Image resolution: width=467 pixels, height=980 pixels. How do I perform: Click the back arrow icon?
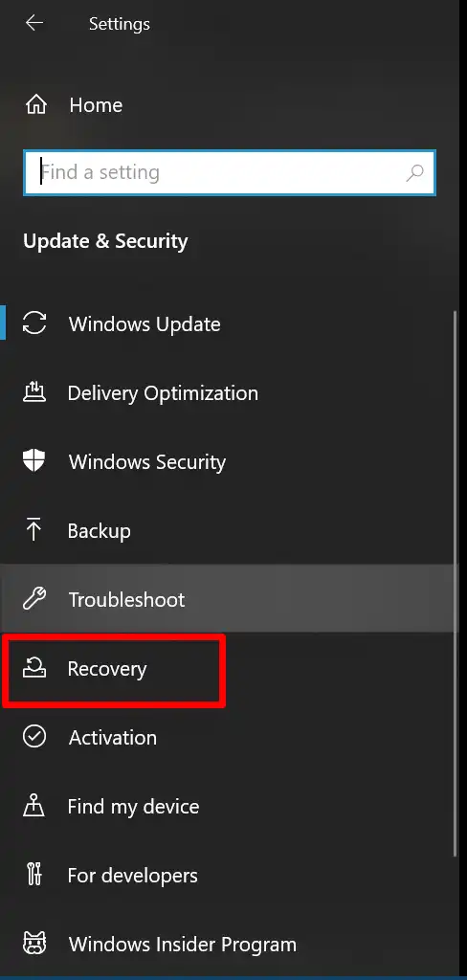(34, 23)
